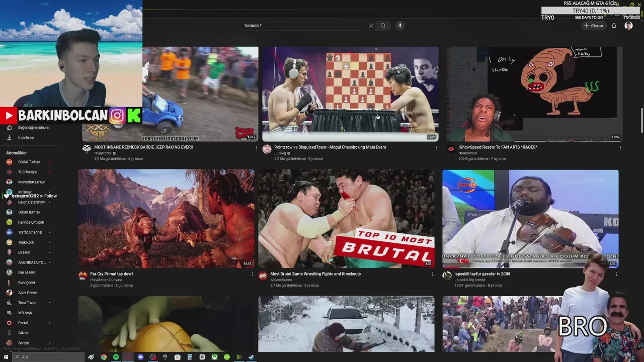Play lapsekili tayfur geceler tv 2000 thumbnail
The width and height of the screenshot is (644, 362).
click(x=530, y=219)
